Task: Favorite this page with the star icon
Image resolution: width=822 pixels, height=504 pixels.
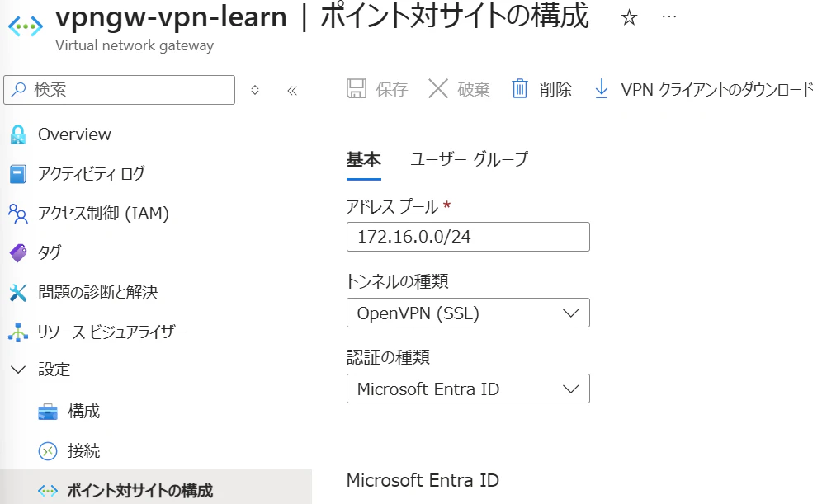Action: (629, 18)
